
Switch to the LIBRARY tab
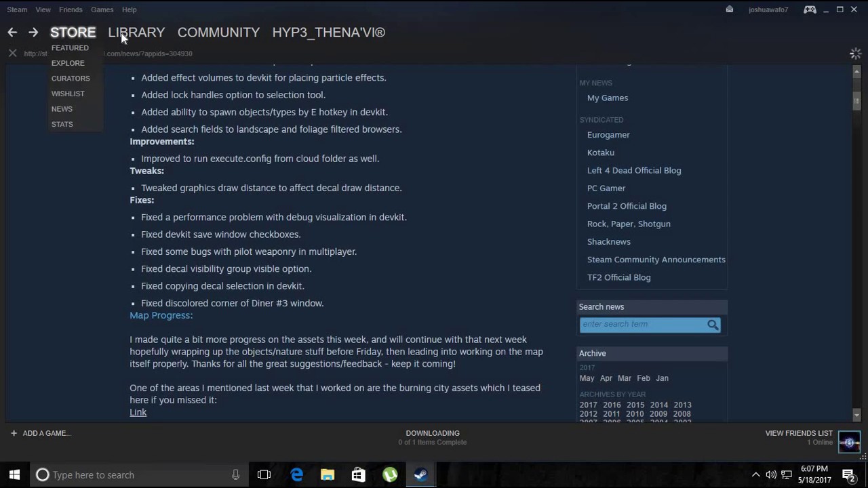click(136, 33)
